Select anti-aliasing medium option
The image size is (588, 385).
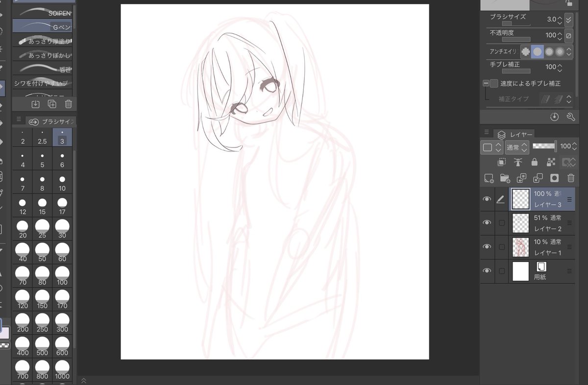click(549, 51)
